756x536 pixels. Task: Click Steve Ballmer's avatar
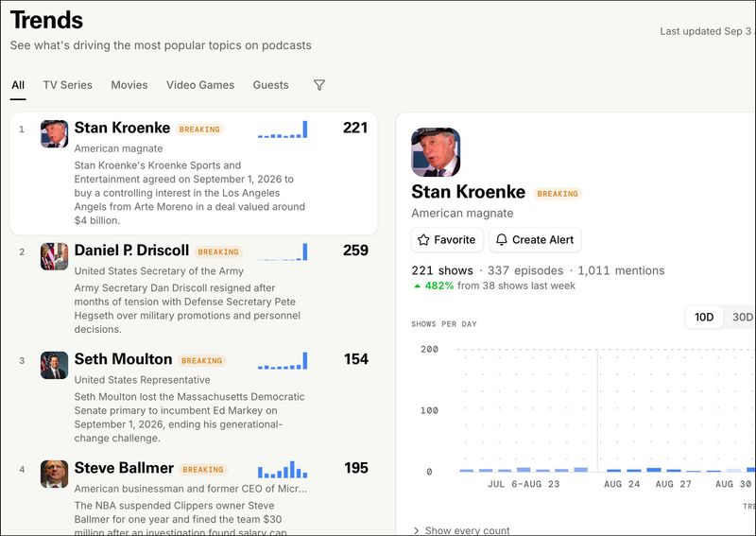[54, 474]
